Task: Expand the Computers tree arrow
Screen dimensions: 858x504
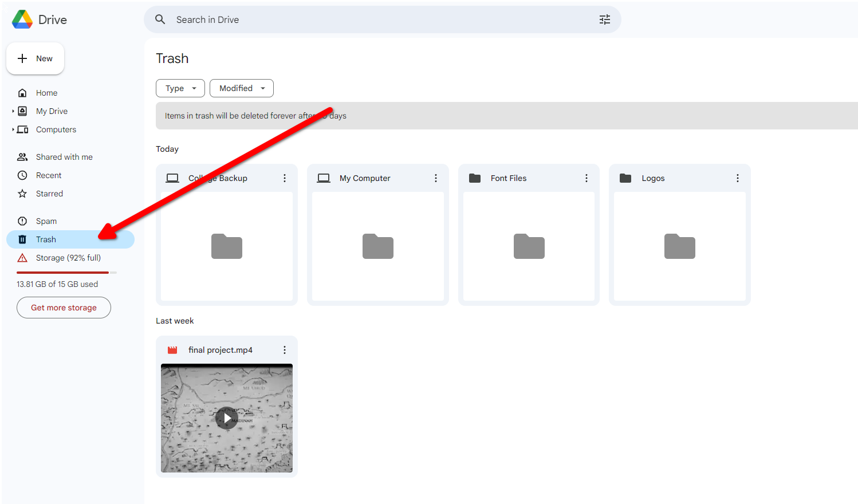Action: (13, 129)
